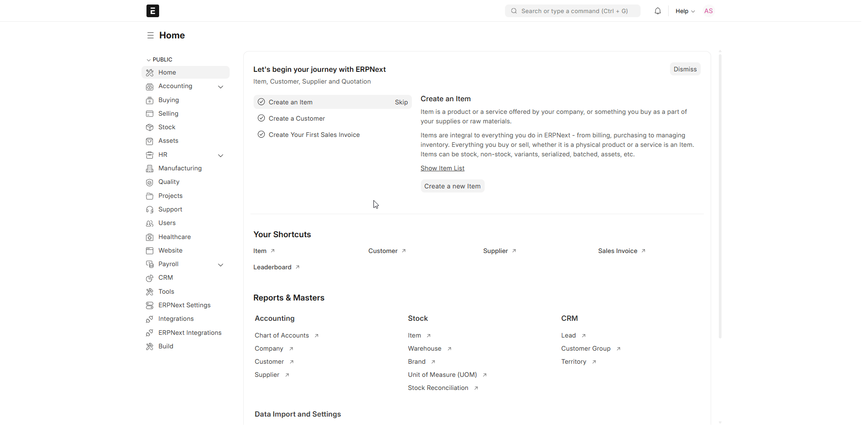Open the AS user avatar menu
Viewport: 868px width, 427px height.
pyautogui.click(x=708, y=11)
